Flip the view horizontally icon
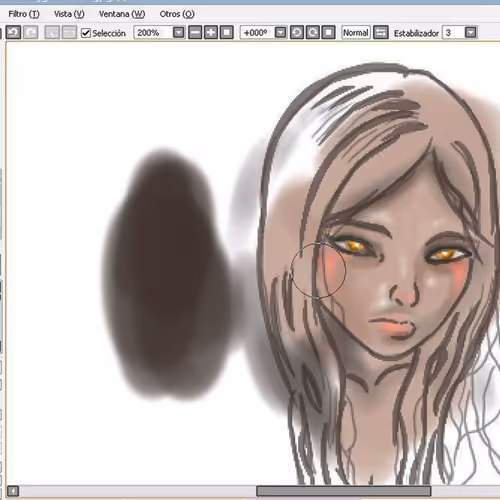The height and width of the screenshot is (500, 500). [x=381, y=33]
